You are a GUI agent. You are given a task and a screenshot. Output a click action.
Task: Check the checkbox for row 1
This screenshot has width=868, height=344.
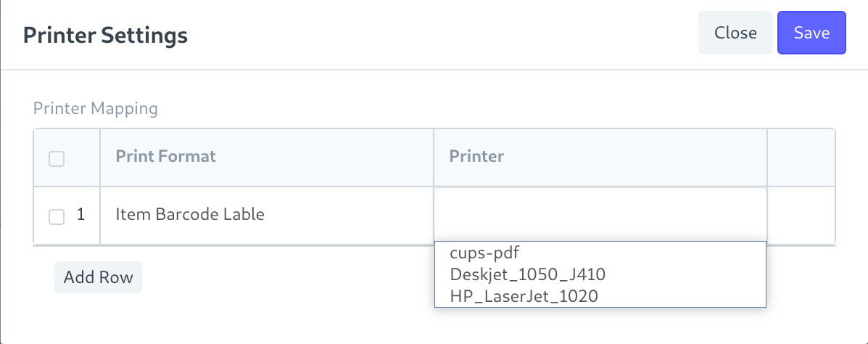(57, 216)
